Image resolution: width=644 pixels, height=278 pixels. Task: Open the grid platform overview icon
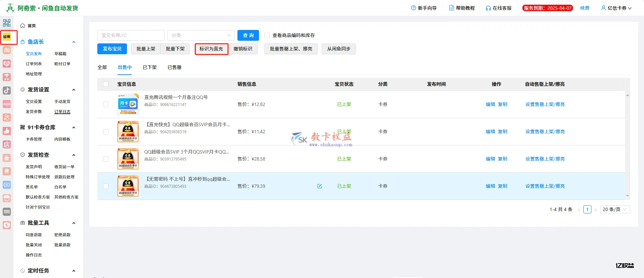7,23
